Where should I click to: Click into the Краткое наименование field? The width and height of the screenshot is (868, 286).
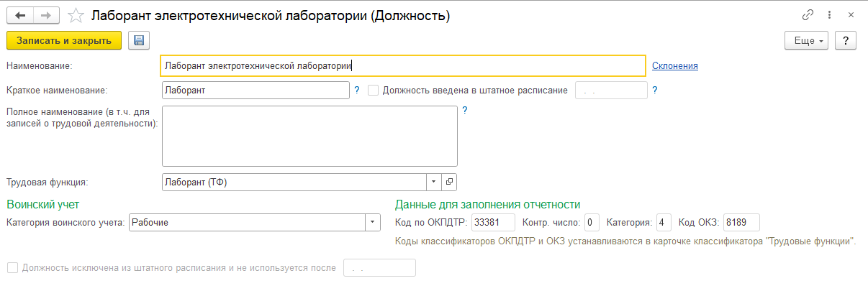click(256, 91)
